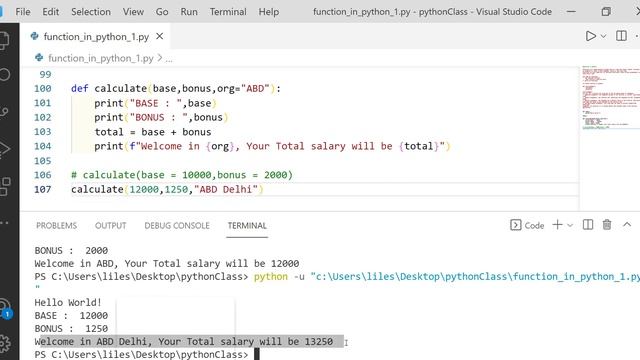Screen dimensions: 640x360
Task: Open the Help menu
Action: pos(269,12)
